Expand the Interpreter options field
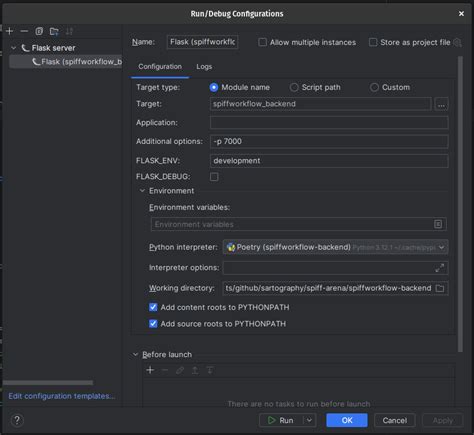Image resolution: width=474 pixels, height=435 pixels. [440, 268]
